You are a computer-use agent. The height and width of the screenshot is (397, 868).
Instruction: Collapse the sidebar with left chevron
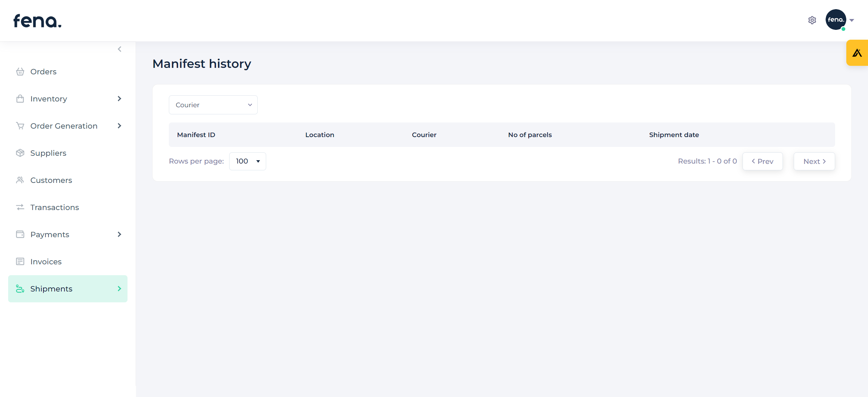pos(120,49)
